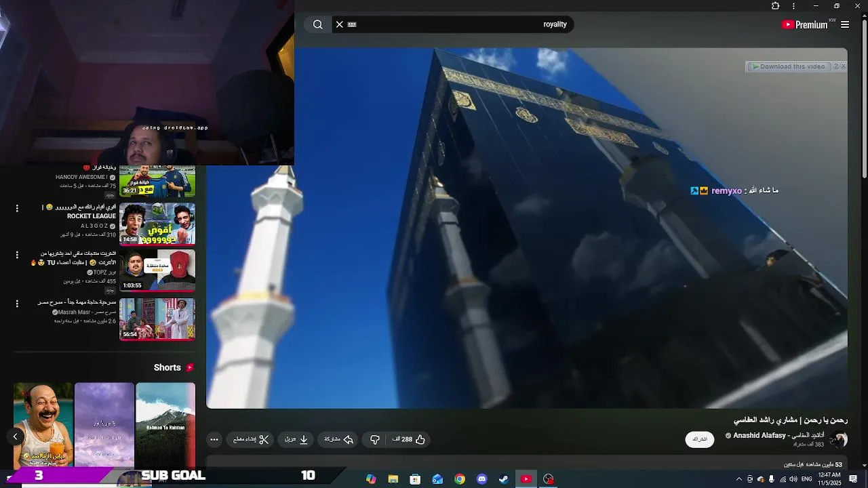The height and width of the screenshot is (488, 868).
Task: Open Google Chrome from the taskbar
Action: pyautogui.click(x=460, y=479)
